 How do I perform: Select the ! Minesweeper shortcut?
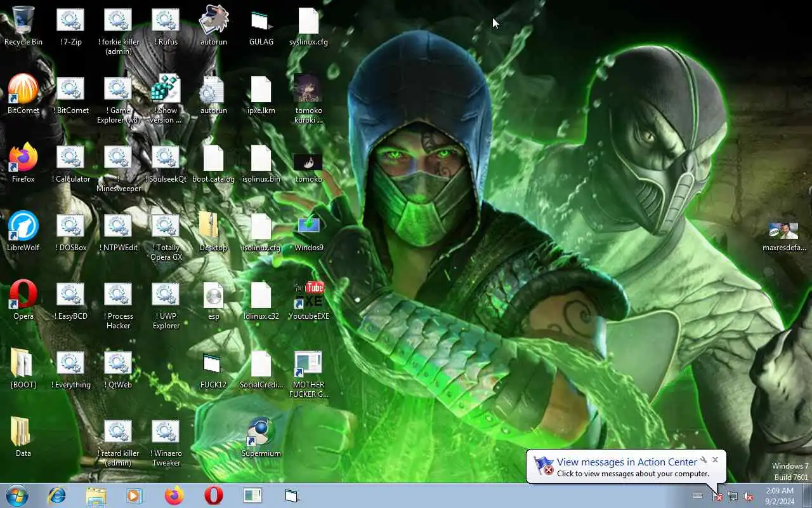[119, 168]
